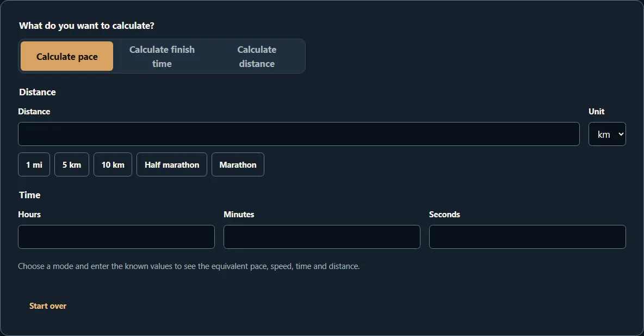644x336 pixels.
Task: Switch to Calculate finish time mode
Action: click(162, 56)
